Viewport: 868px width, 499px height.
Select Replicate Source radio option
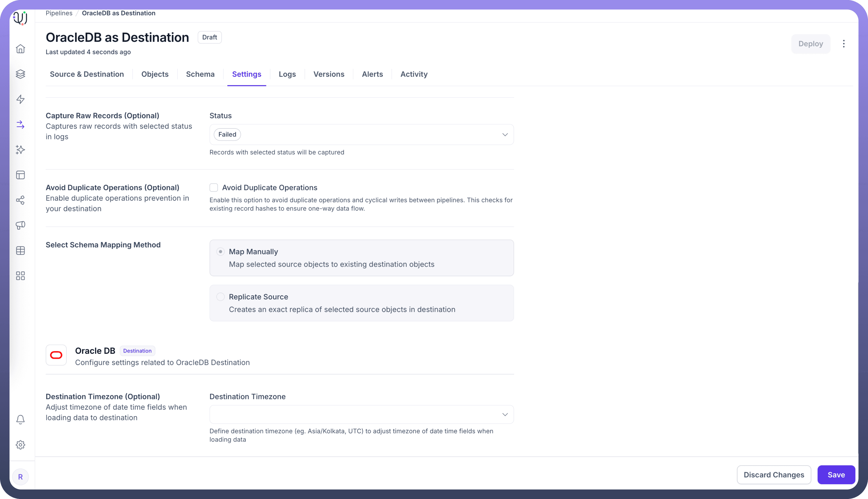click(220, 297)
